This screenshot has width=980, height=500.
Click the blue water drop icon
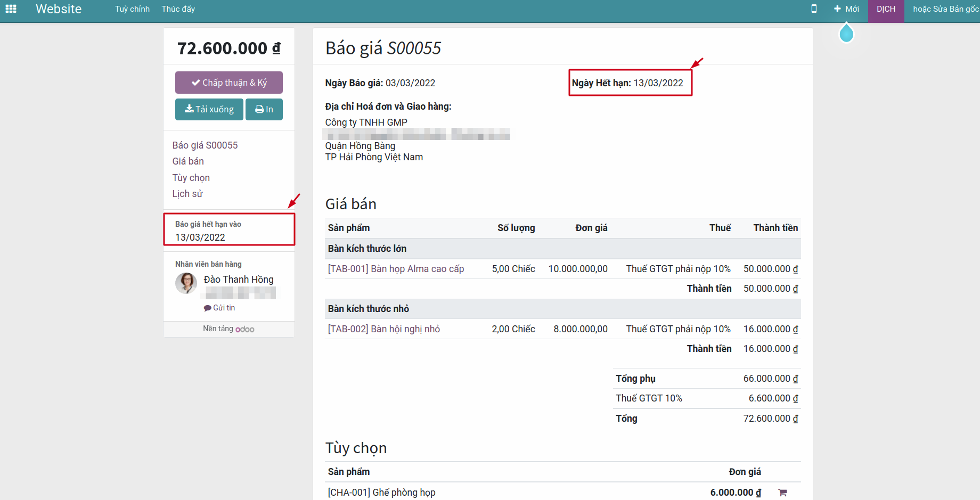pos(846,34)
